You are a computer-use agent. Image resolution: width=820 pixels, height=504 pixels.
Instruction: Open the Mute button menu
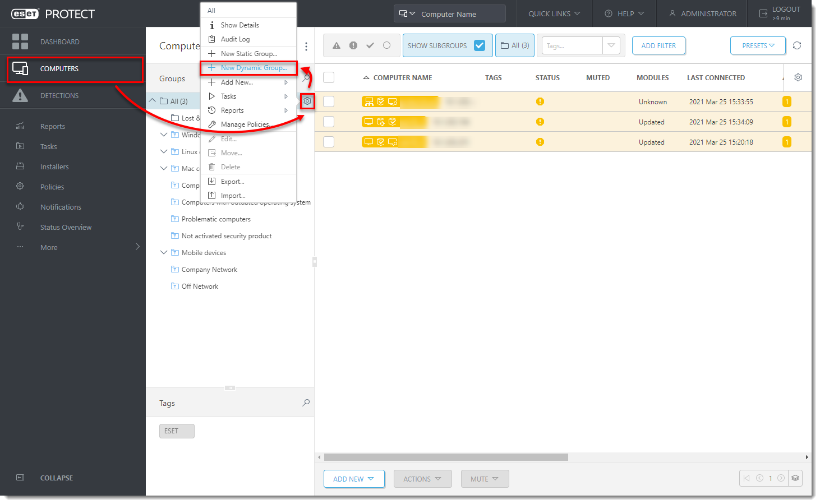click(x=485, y=479)
